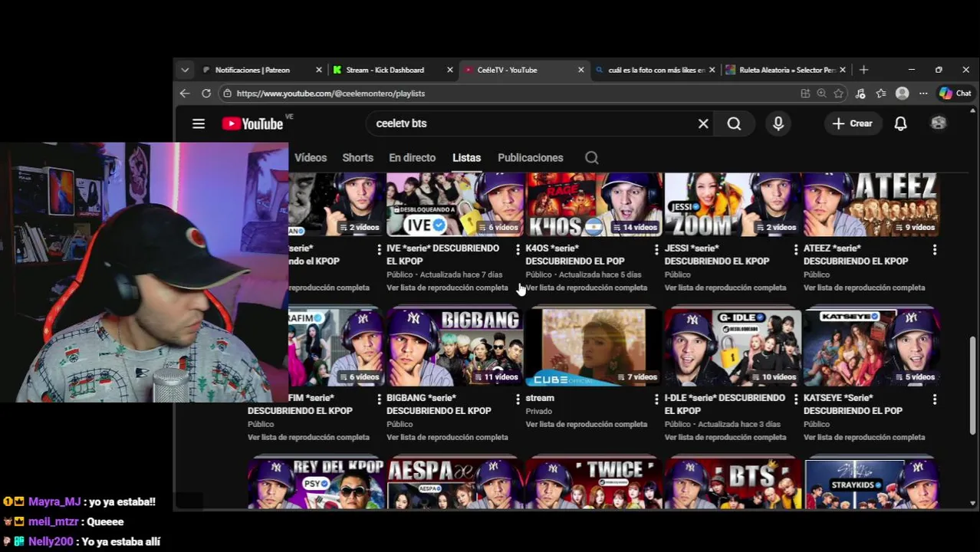This screenshot has width=980, height=552.
Task: Open browser settings three-dot menu
Action: point(923,94)
